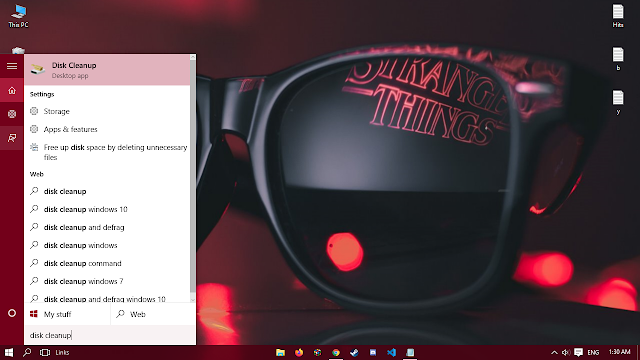Select 'disk cleanup command' suggestion
Screen dimensions: 640x360
coord(107,263)
